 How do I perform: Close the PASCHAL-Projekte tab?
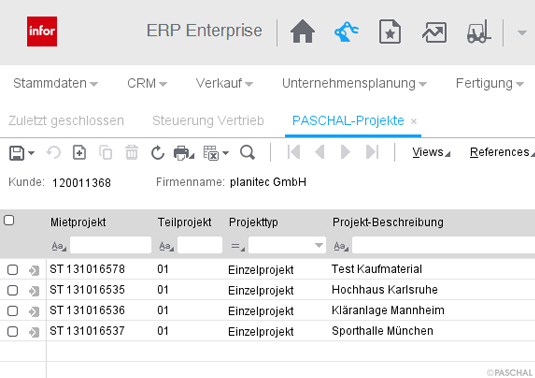414,121
